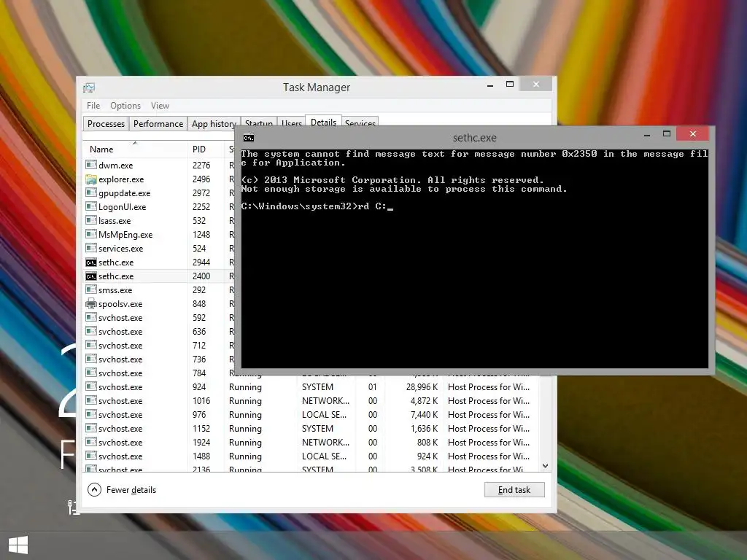Switch to the Processes tab
This screenshot has height=560, width=747.
pos(106,124)
